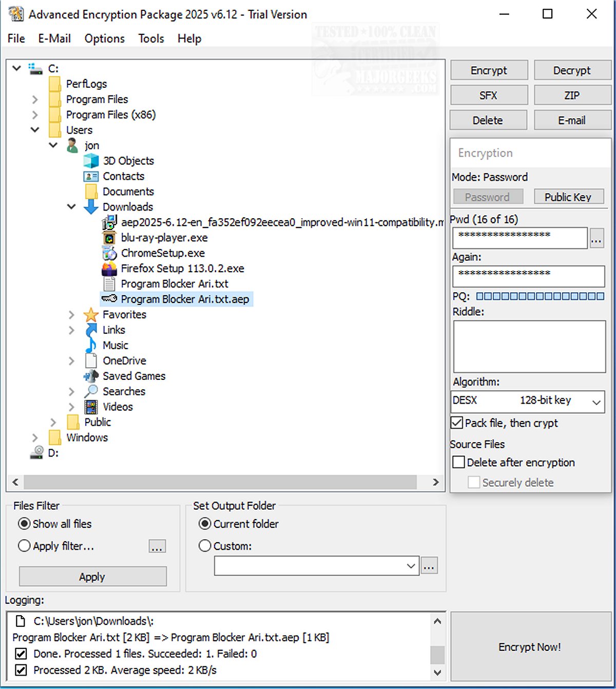Select the Apply filter… radio button
616x689 pixels.
tap(24, 546)
